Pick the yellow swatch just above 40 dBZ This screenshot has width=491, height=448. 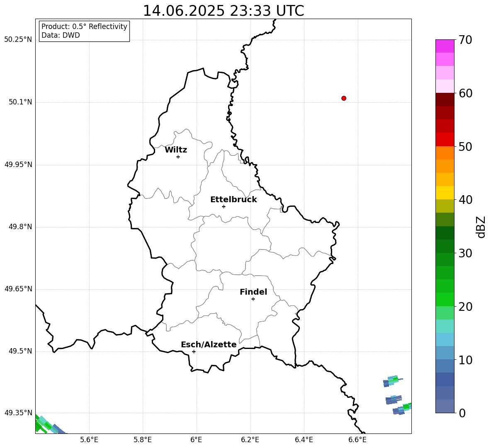tap(445, 193)
